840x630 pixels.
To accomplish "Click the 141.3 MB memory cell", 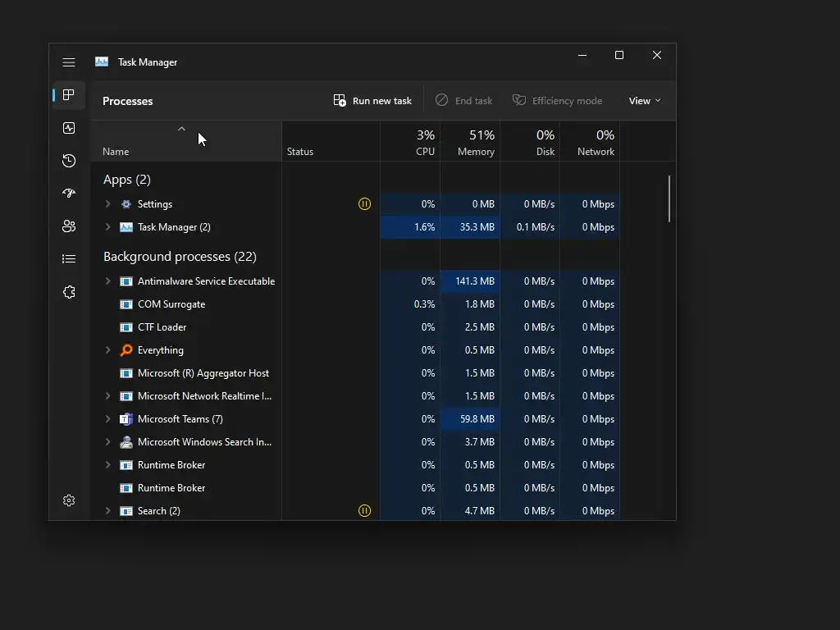I will [x=470, y=281].
